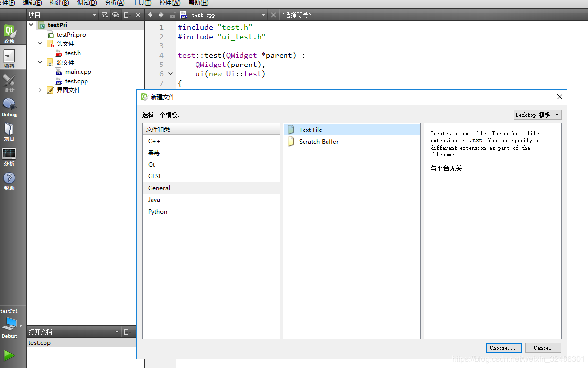The image size is (588, 368).
Task: Switch to Edit (编辑) mode
Action: click(9, 58)
